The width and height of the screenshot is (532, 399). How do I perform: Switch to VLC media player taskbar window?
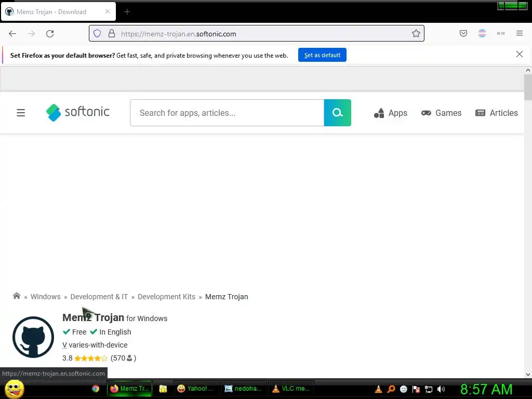pyautogui.click(x=291, y=389)
